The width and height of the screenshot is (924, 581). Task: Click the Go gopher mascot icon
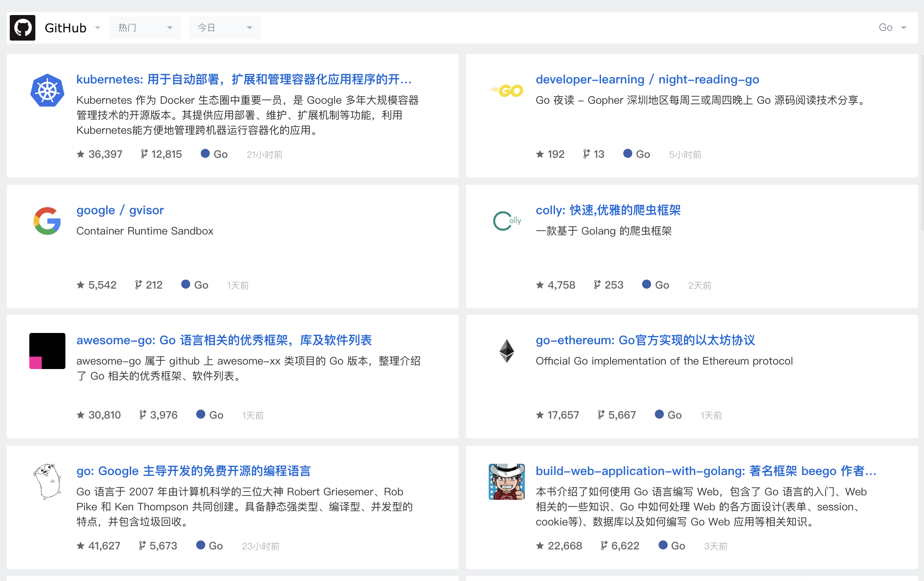click(47, 481)
